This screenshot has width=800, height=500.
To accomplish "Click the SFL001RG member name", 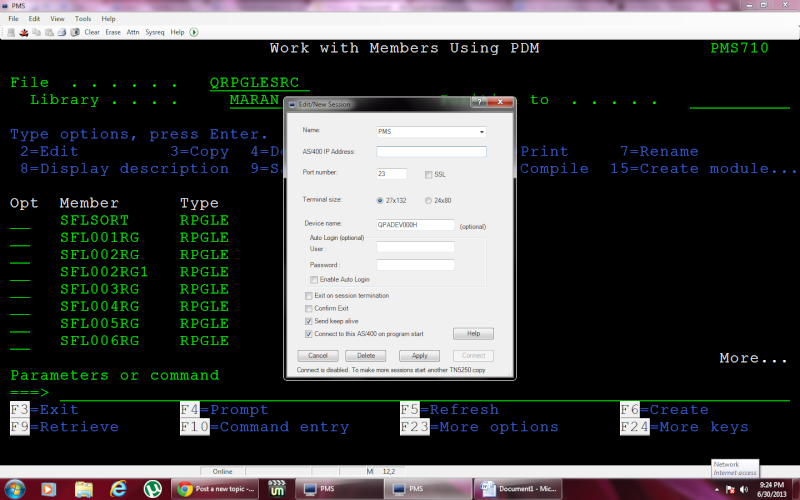I will pyautogui.click(x=99, y=238).
